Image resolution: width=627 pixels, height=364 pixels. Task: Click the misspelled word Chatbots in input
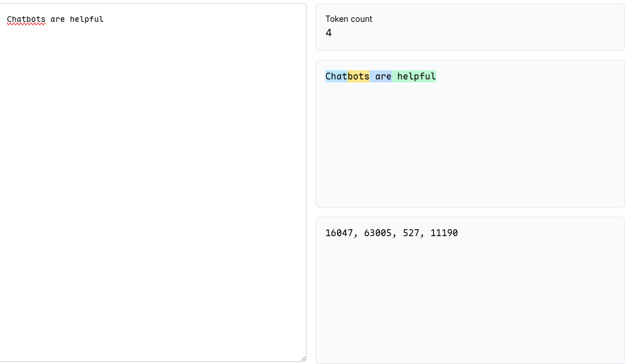tap(26, 19)
